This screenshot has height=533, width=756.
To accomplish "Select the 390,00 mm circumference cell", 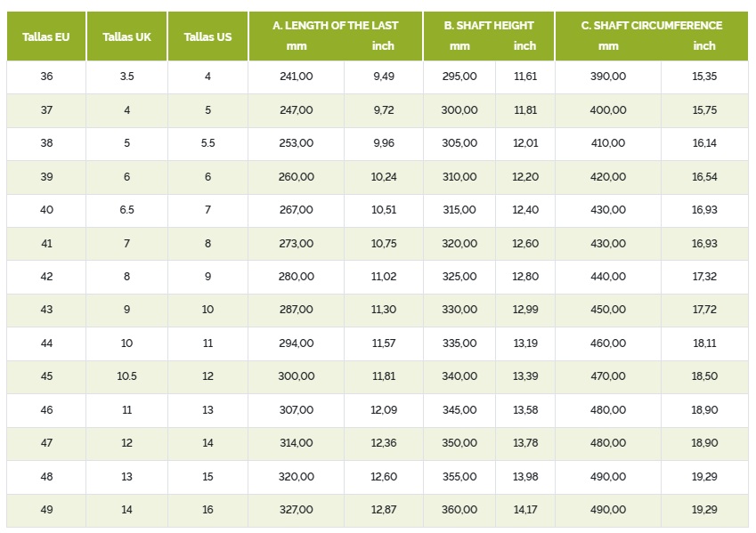I will point(608,77).
